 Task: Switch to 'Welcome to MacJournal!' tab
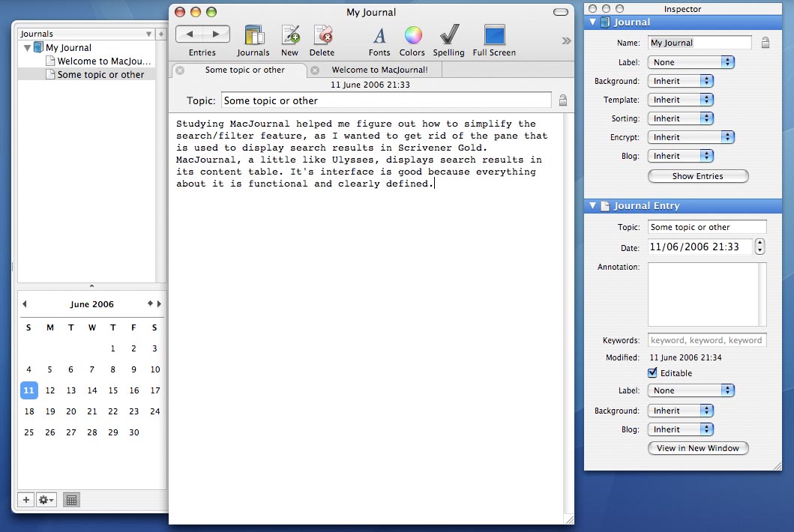point(379,70)
